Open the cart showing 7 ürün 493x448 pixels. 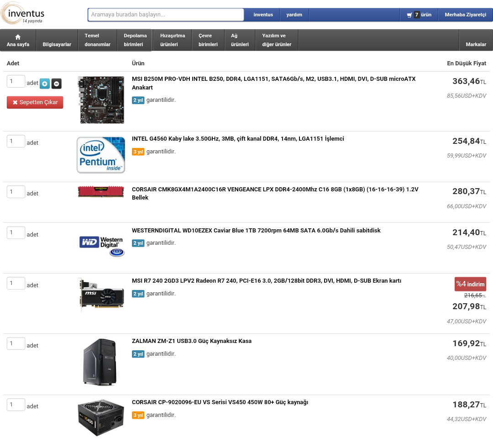tap(419, 15)
